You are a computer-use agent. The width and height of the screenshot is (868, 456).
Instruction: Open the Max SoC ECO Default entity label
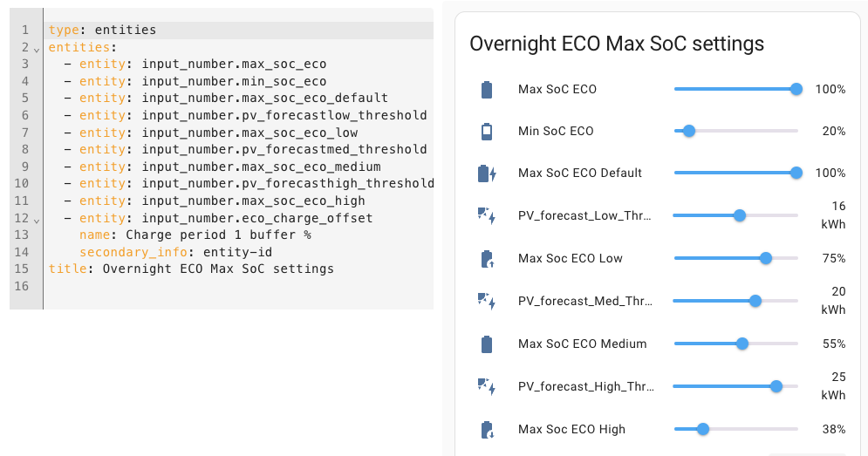579,174
